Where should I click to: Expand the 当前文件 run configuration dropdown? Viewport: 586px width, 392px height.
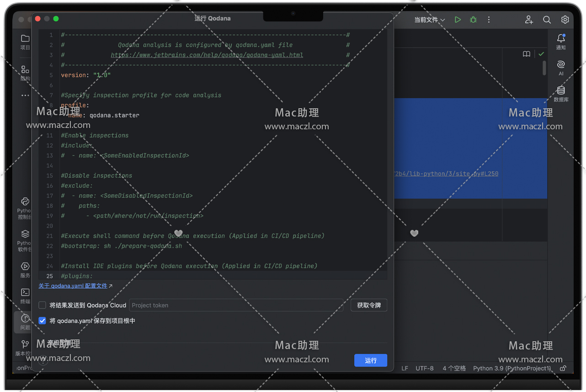click(429, 20)
